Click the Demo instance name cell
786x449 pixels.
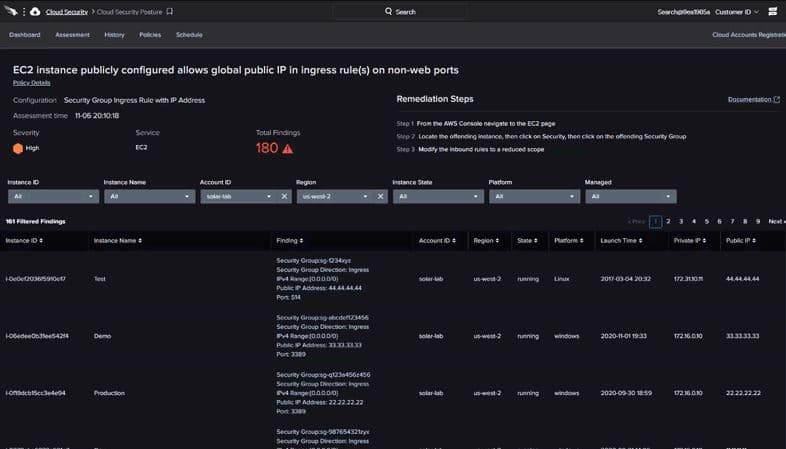click(x=102, y=336)
